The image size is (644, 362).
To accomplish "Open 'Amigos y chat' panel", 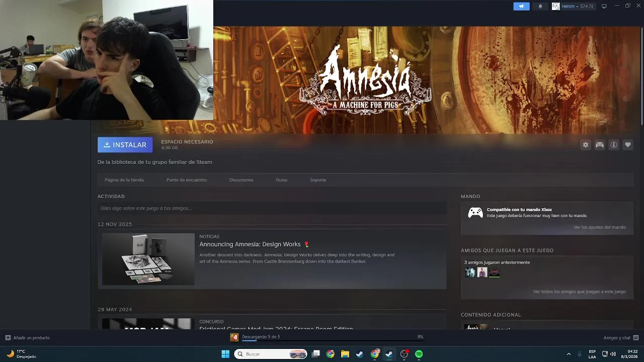I will click(x=621, y=338).
